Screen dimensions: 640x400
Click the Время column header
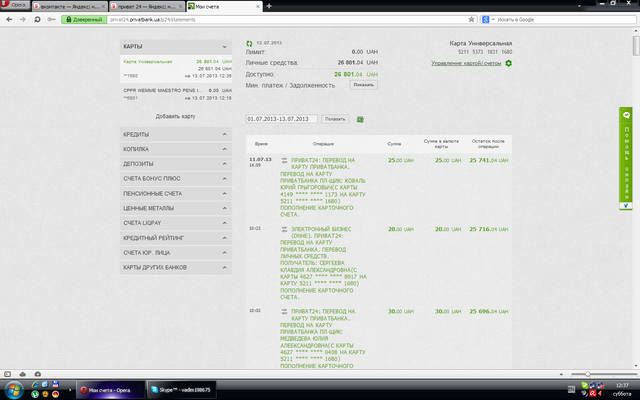click(261, 144)
